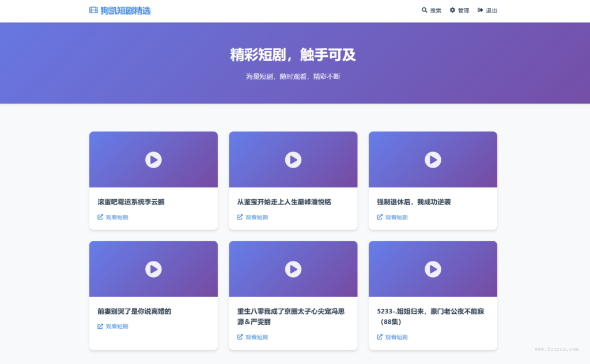590x364 pixels.
Task: Click the play icon on 前妻别哭了是你说离婚的 card
Action: pos(153,268)
